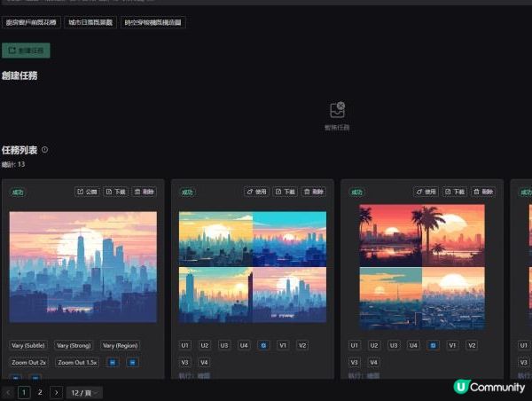Click V1 on the palm tree grid card
Image resolution: width=532 pixels, height=401 pixels.
click(x=452, y=345)
